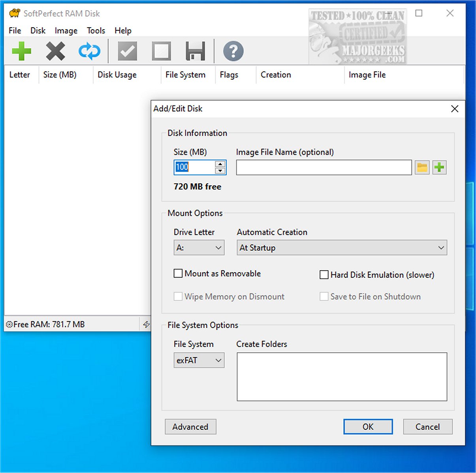Viewport: 476px width, 473px height.
Task: Check Hard Disk Emulation (slower)
Action: (324, 274)
